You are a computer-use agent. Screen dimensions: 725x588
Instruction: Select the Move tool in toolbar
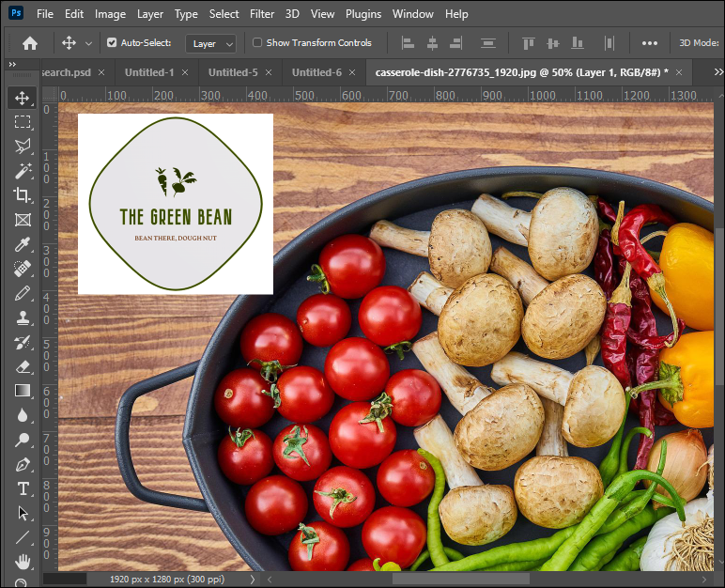click(22, 98)
